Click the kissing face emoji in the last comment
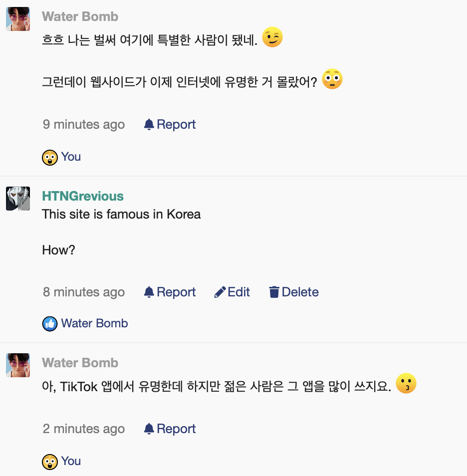The width and height of the screenshot is (467, 476). point(406,384)
